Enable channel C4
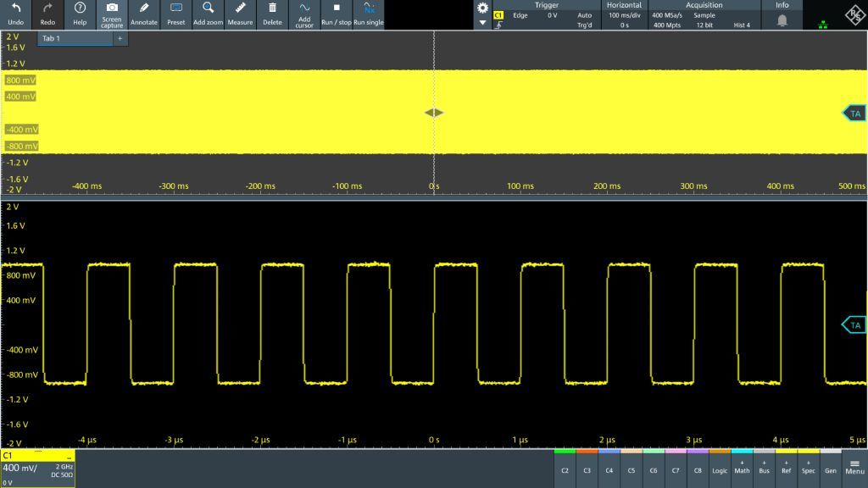 (x=609, y=468)
